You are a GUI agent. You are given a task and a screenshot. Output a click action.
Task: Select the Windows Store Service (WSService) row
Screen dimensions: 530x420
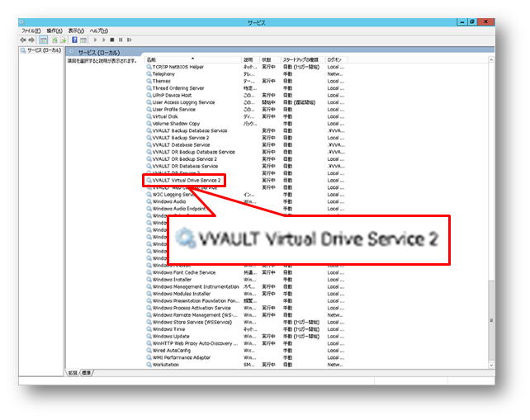tap(245, 323)
